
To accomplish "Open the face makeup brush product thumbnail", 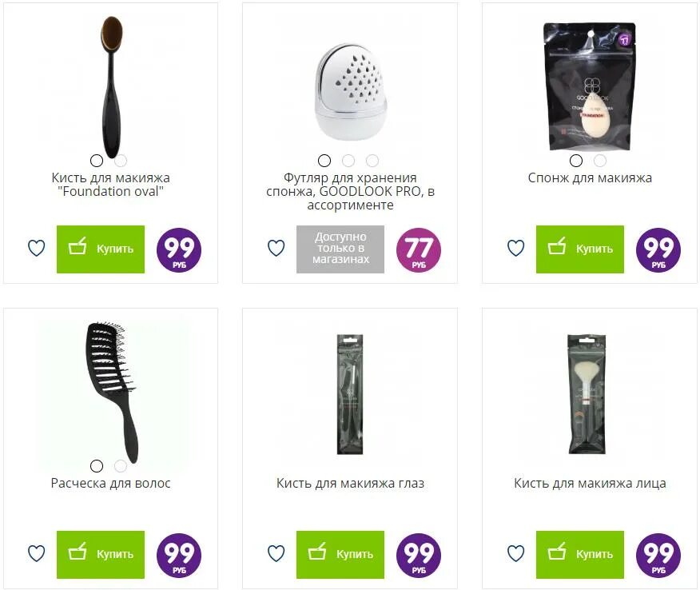I will click(x=587, y=394).
